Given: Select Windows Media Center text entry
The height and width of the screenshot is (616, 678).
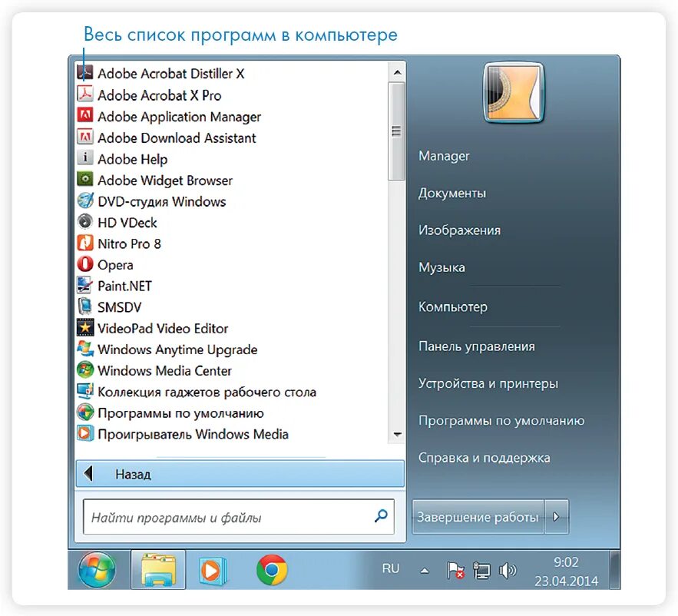Looking at the screenshot, I should tap(165, 371).
